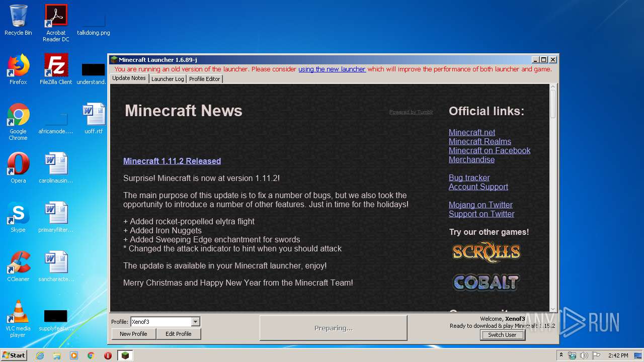644x362 pixels.
Task: Switch to the Profile Editor tab
Action: point(204,79)
